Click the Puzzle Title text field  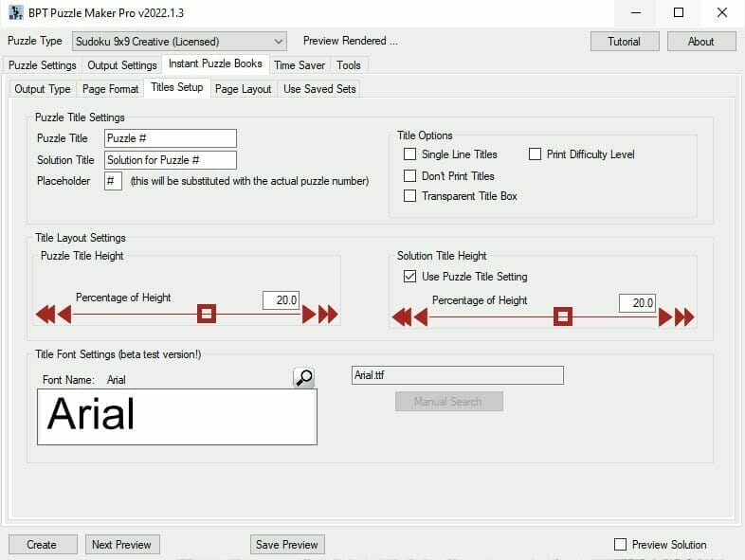coord(170,138)
